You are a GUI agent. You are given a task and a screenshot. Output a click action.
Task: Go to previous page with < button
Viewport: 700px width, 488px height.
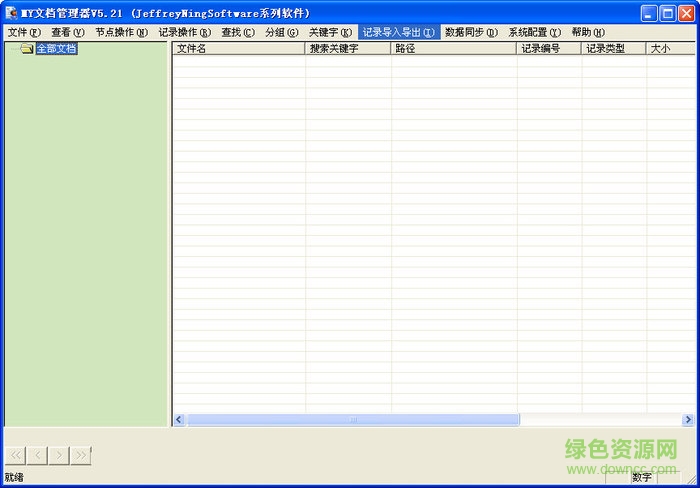(x=38, y=455)
